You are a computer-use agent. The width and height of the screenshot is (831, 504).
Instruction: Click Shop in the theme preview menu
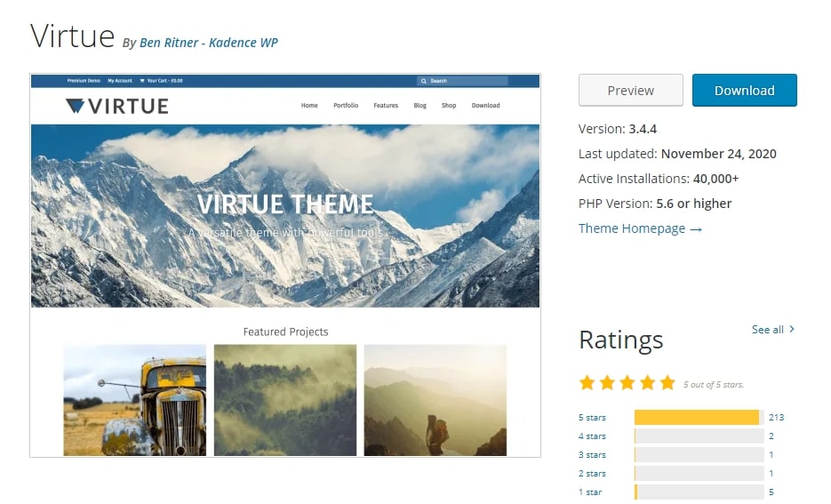tap(449, 106)
